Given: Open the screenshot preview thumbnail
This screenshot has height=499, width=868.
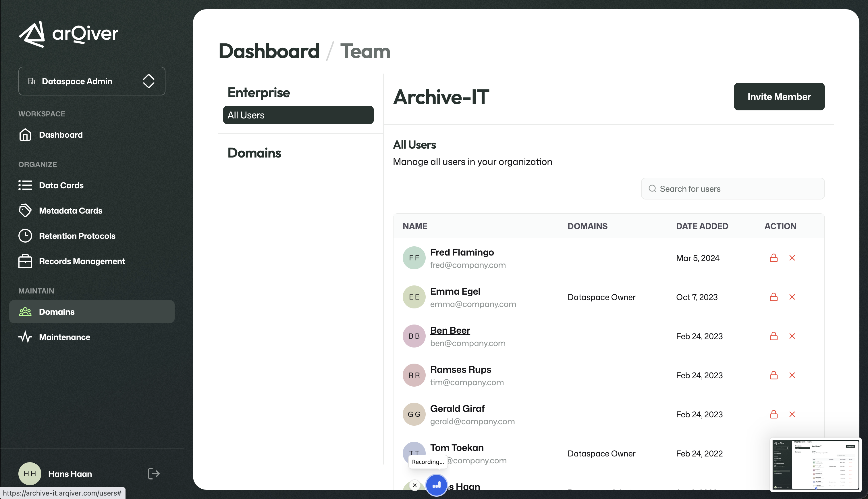Looking at the screenshot, I should pyautogui.click(x=816, y=465).
